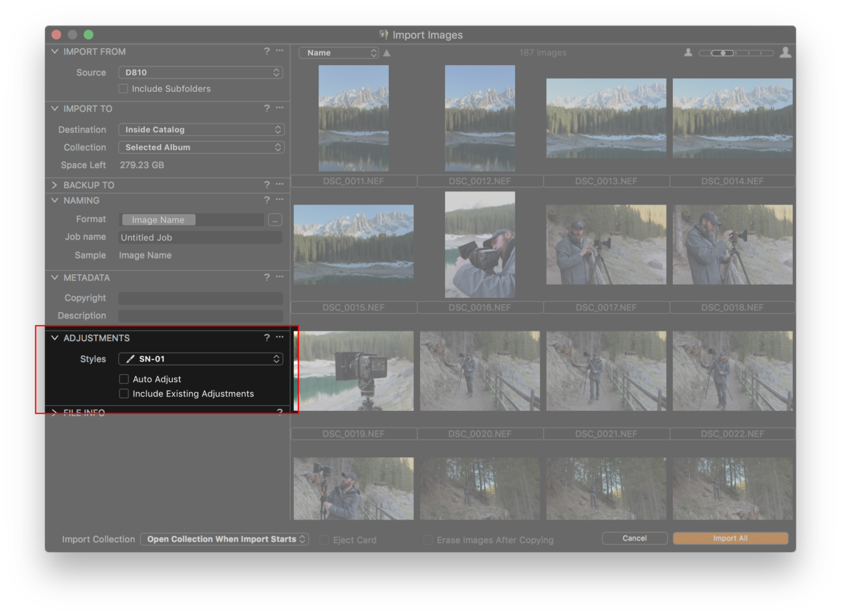Open the Format token editor ellipsis button

coord(275,219)
